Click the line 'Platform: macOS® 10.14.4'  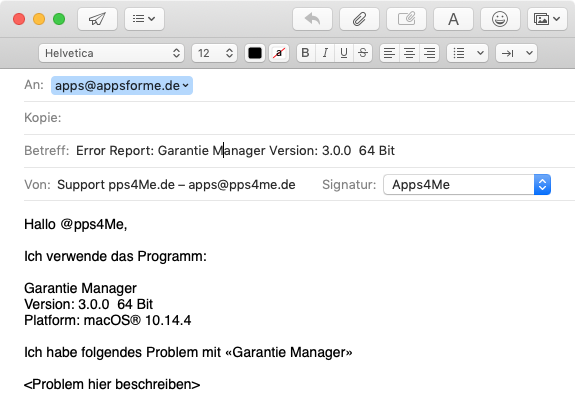click(107, 320)
